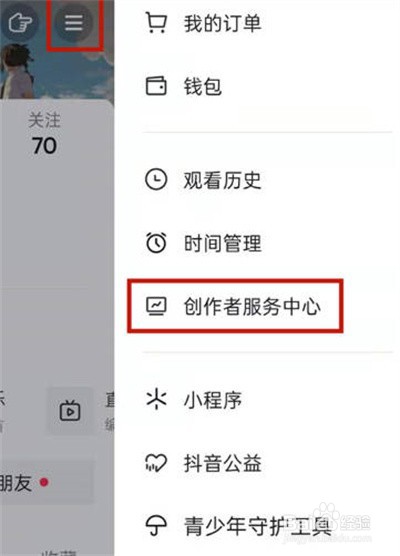Viewport: 400px width, 556px height.
Task: Click the shopping cart icon
Action: pyautogui.click(x=156, y=22)
